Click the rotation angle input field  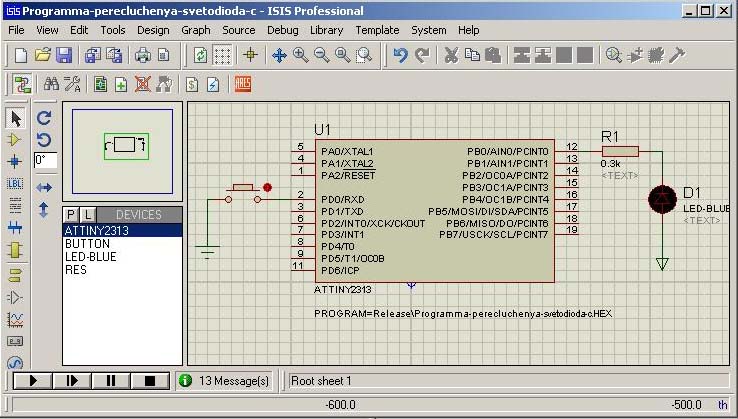coord(46,160)
